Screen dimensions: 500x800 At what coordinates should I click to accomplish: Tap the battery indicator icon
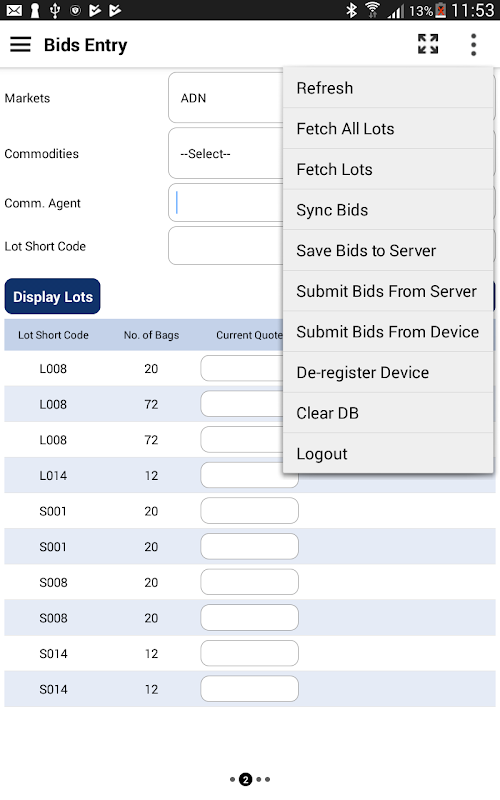click(440, 10)
